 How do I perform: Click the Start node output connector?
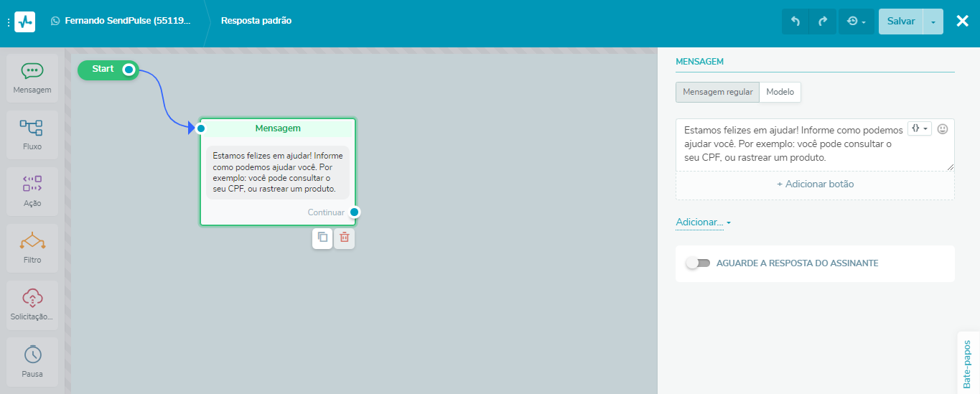click(x=129, y=70)
